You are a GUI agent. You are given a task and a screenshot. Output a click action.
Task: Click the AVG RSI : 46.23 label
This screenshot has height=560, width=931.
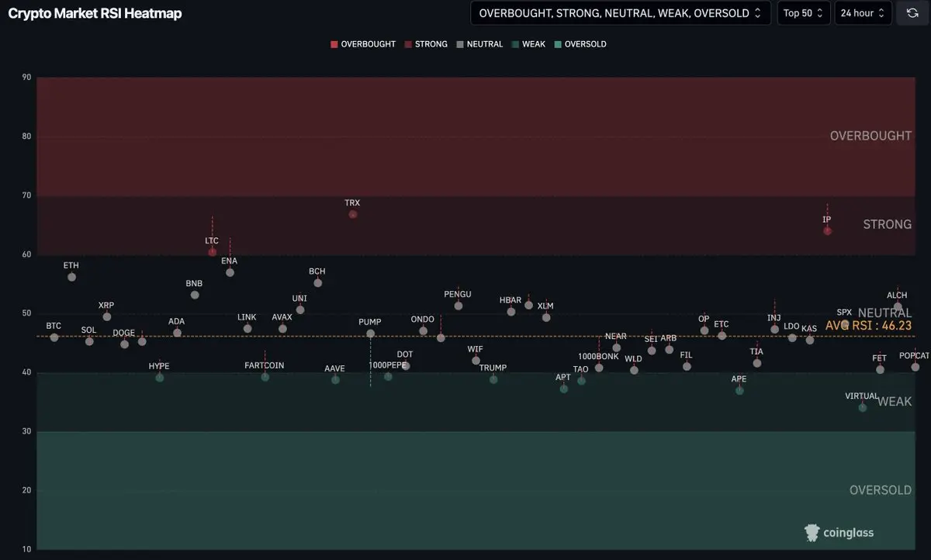click(868, 326)
